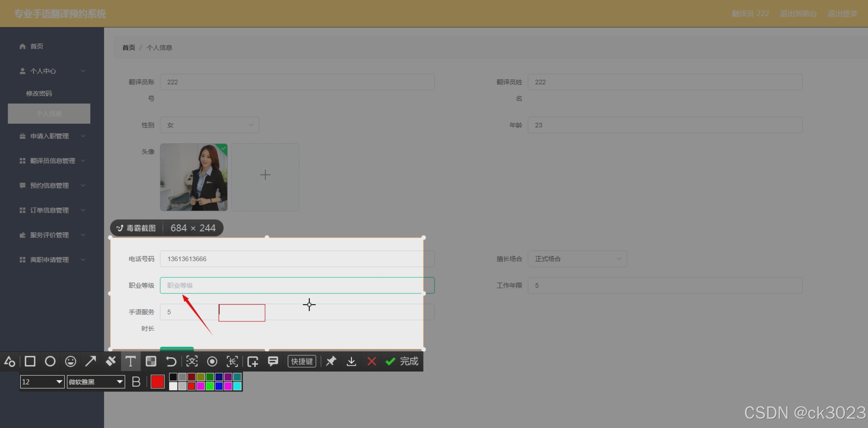Toggle the text annotation tool

[x=131, y=361]
